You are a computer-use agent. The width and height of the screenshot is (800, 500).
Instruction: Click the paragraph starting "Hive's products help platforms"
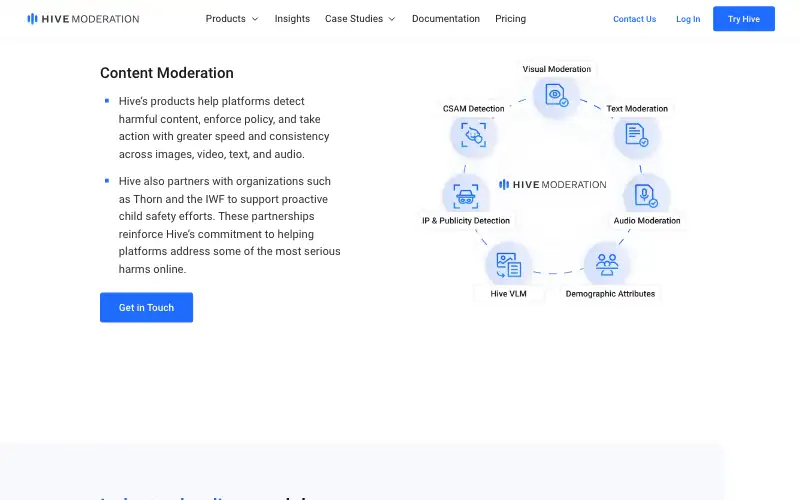click(224, 128)
